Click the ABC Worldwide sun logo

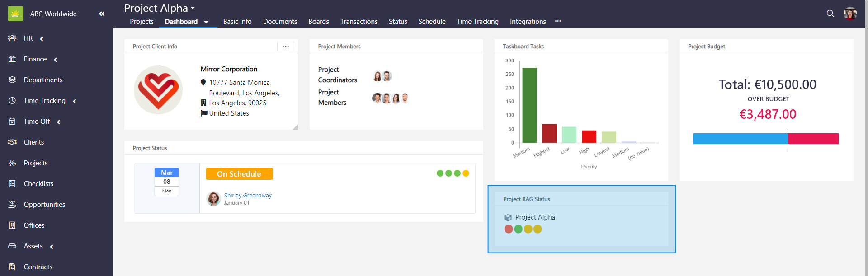[x=15, y=14]
